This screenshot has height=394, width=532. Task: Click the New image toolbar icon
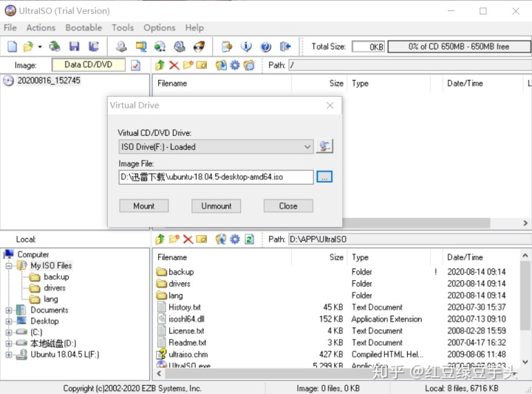pyautogui.click(x=12, y=47)
